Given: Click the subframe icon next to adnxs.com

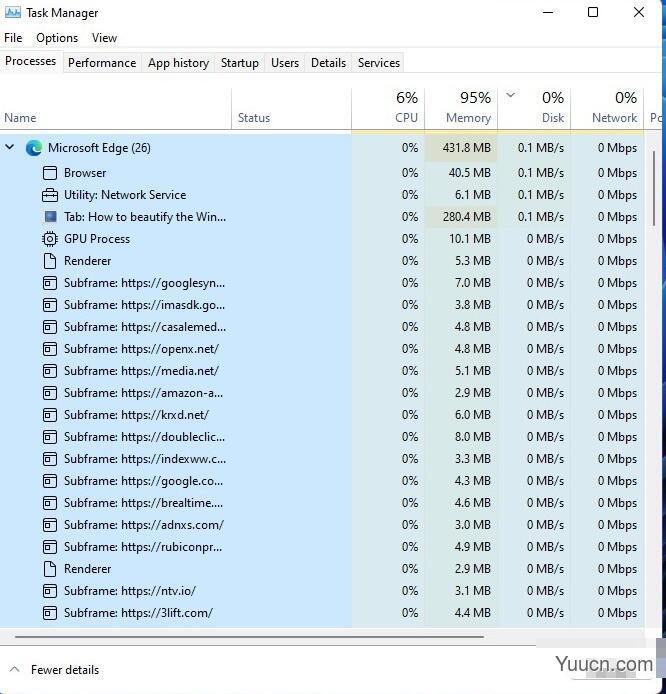Looking at the screenshot, I should [50, 525].
